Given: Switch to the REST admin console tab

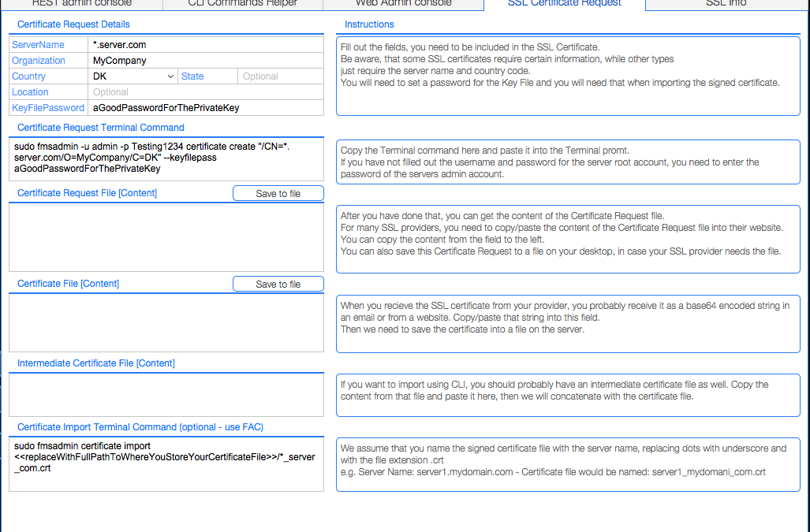Looking at the screenshot, I should coord(81,4).
